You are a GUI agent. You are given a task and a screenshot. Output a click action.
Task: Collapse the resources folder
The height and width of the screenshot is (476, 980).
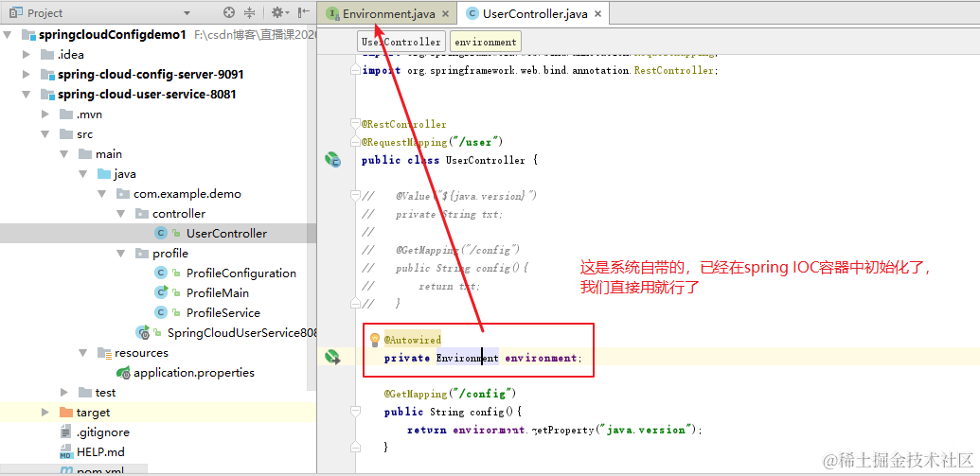tap(82, 353)
